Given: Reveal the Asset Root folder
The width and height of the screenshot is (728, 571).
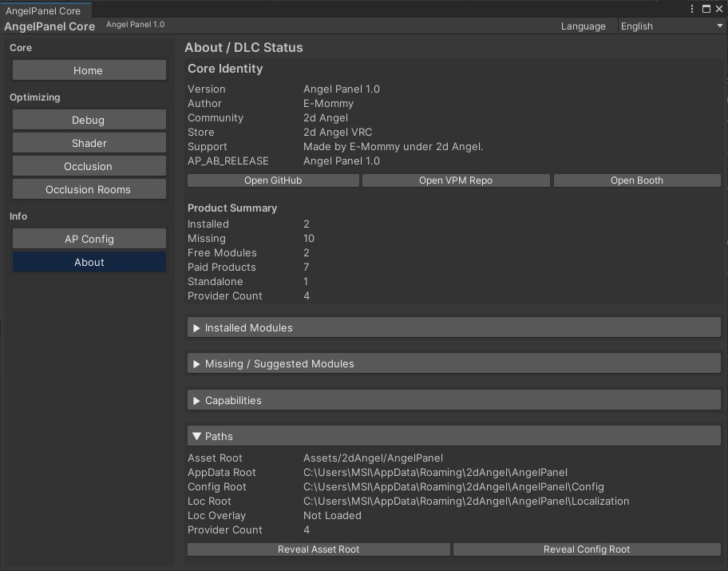Looking at the screenshot, I should (318, 549).
